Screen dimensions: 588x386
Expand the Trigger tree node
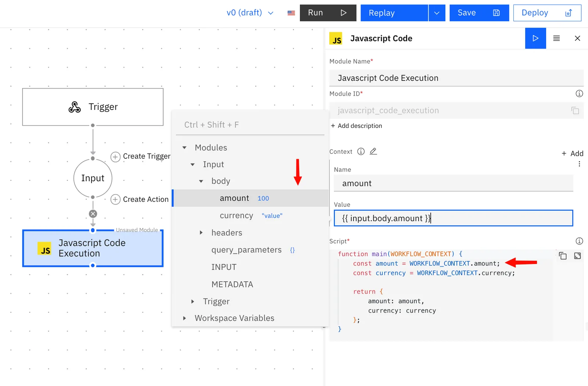click(193, 301)
